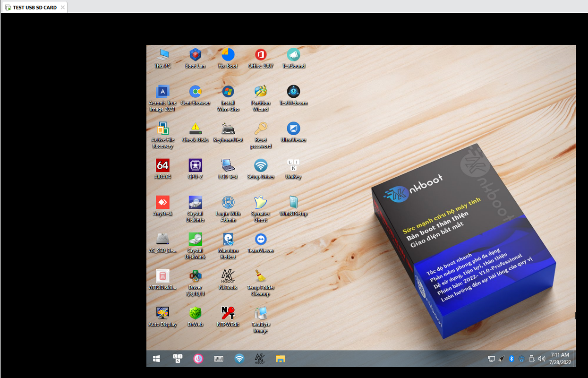
Task: Open the Windows Start menu
Action: click(156, 359)
